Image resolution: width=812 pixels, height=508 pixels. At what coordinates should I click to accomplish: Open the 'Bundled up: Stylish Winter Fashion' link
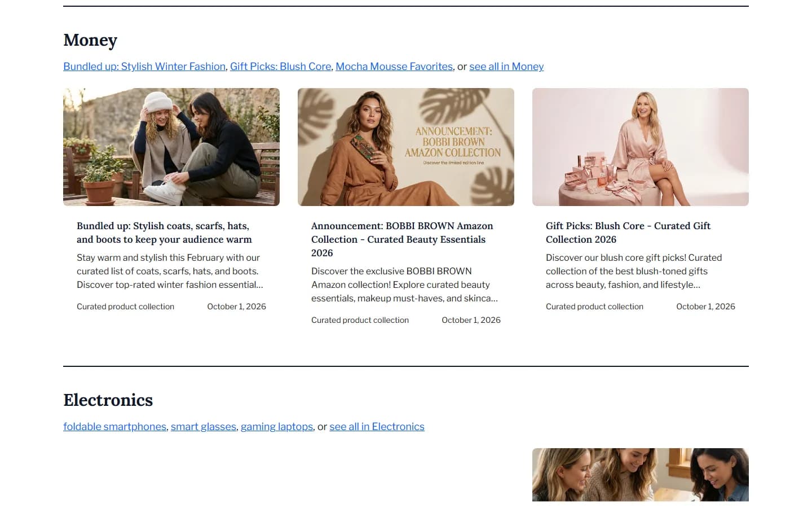point(144,67)
